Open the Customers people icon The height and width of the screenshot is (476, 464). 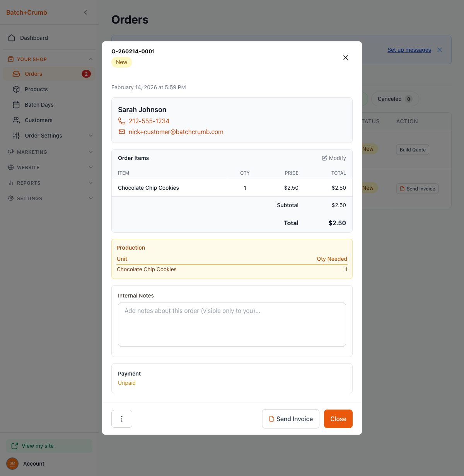16,120
